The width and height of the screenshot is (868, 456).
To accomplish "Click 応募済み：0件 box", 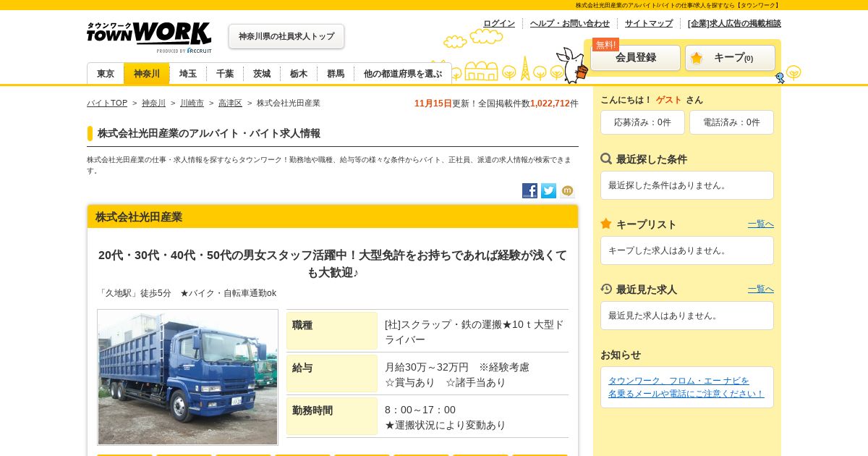I will [x=642, y=122].
